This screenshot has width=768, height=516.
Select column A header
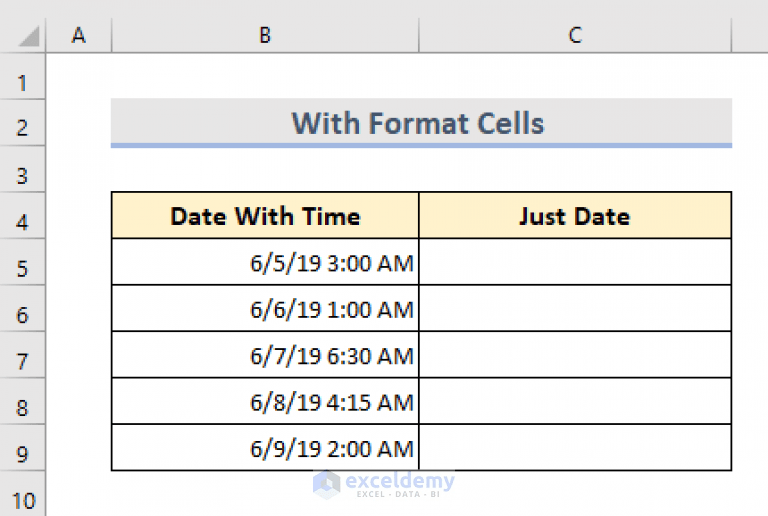point(79,35)
